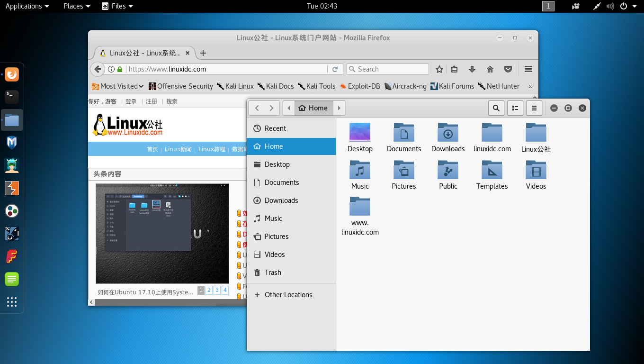Select Trash in Files sidebar
This screenshot has width=644, height=364.
tap(291, 273)
